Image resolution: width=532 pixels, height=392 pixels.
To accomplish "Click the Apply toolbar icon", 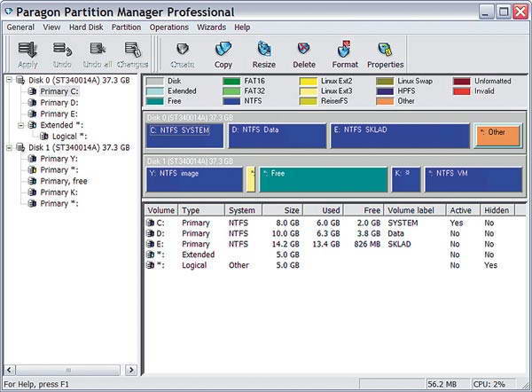I will click(27, 50).
